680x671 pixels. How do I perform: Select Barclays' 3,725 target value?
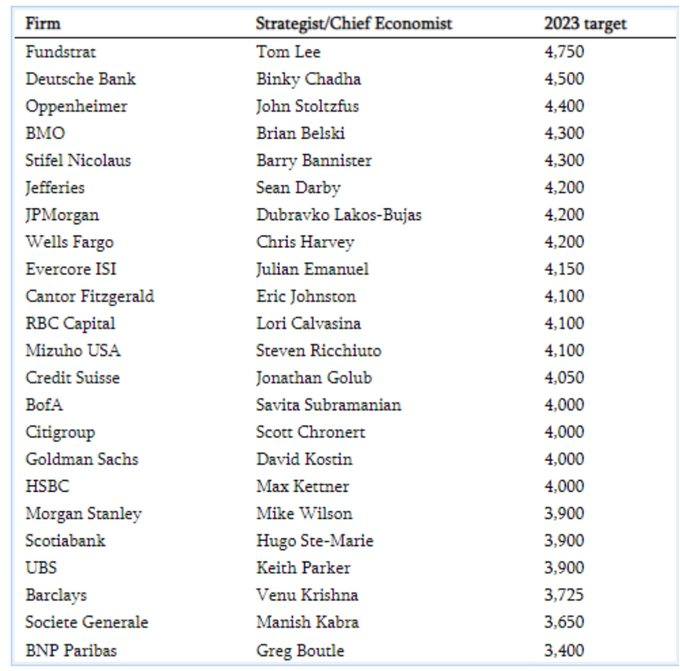564,595
